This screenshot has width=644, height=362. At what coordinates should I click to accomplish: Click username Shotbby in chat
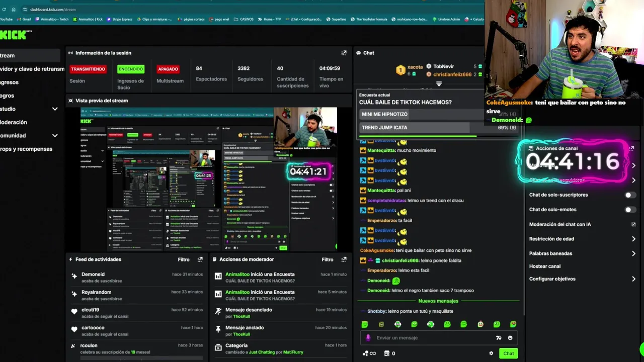377,311
